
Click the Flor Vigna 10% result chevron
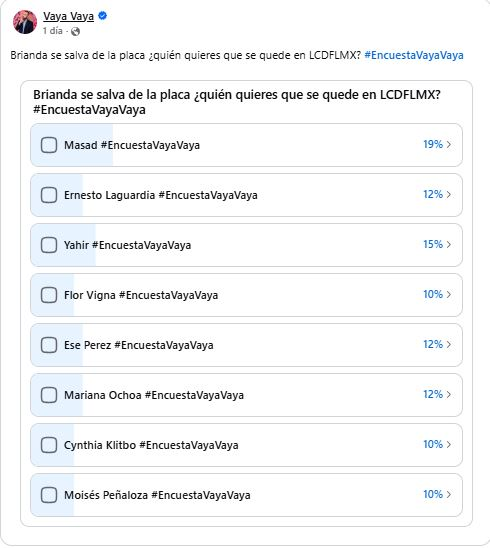click(x=449, y=294)
